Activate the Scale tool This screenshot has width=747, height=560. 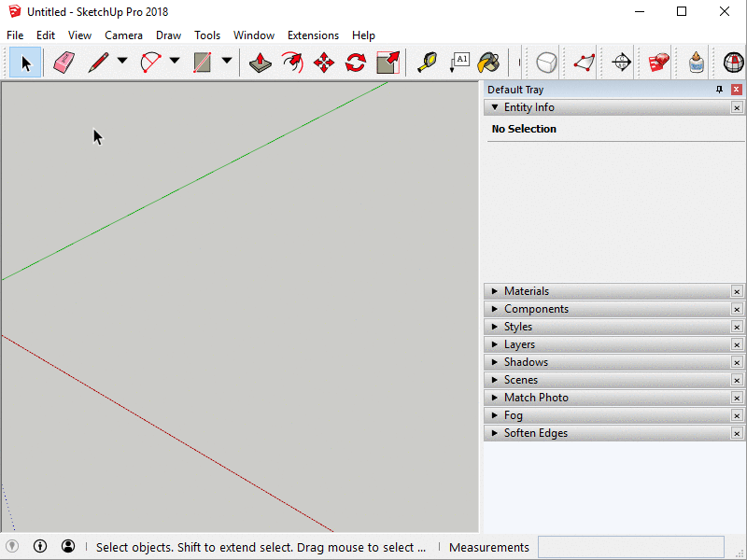[388, 63]
